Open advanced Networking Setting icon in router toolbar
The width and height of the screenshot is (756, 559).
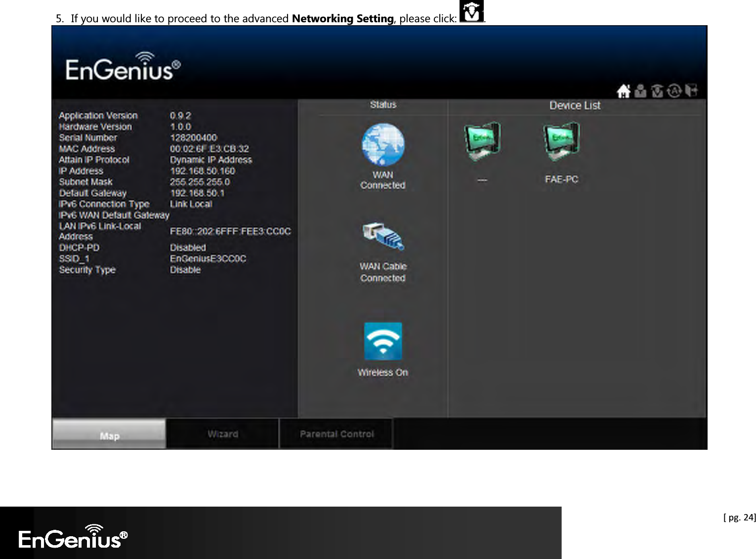657,91
